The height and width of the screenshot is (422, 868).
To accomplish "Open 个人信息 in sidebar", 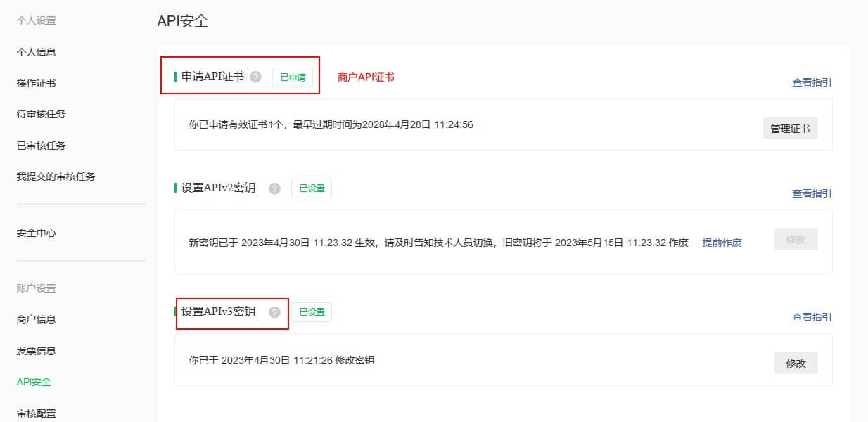I will coord(36,52).
